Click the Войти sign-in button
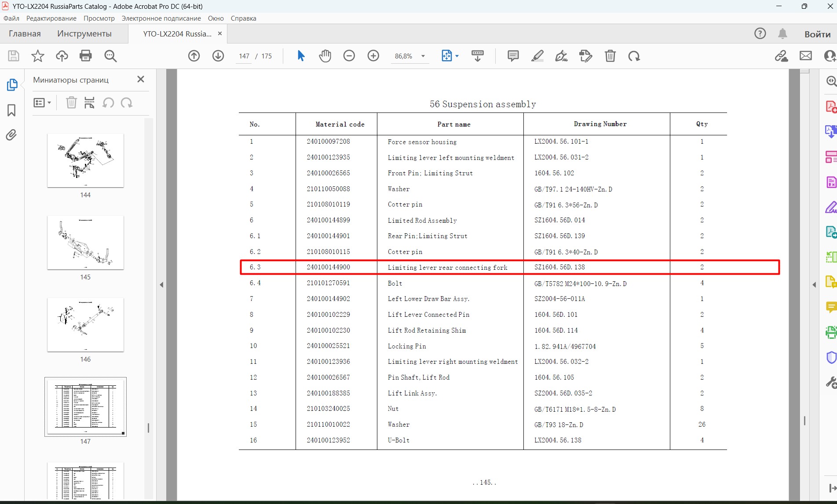 tap(817, 34)
